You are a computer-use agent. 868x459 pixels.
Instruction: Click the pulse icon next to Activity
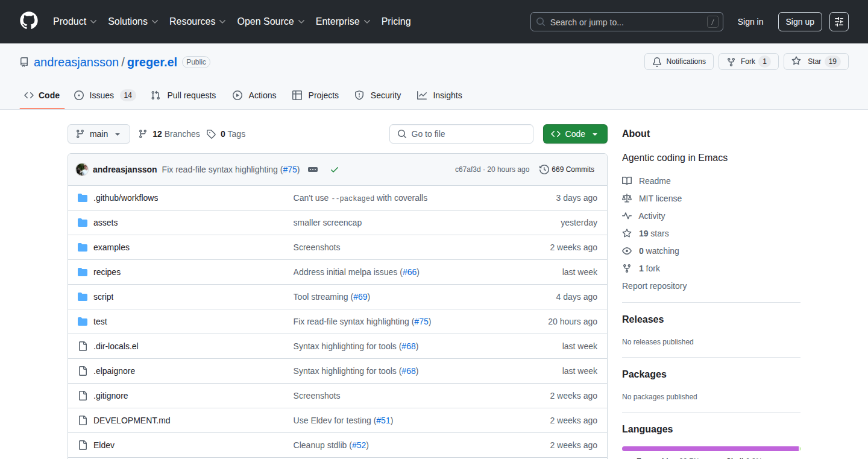(x=627, y=216)
